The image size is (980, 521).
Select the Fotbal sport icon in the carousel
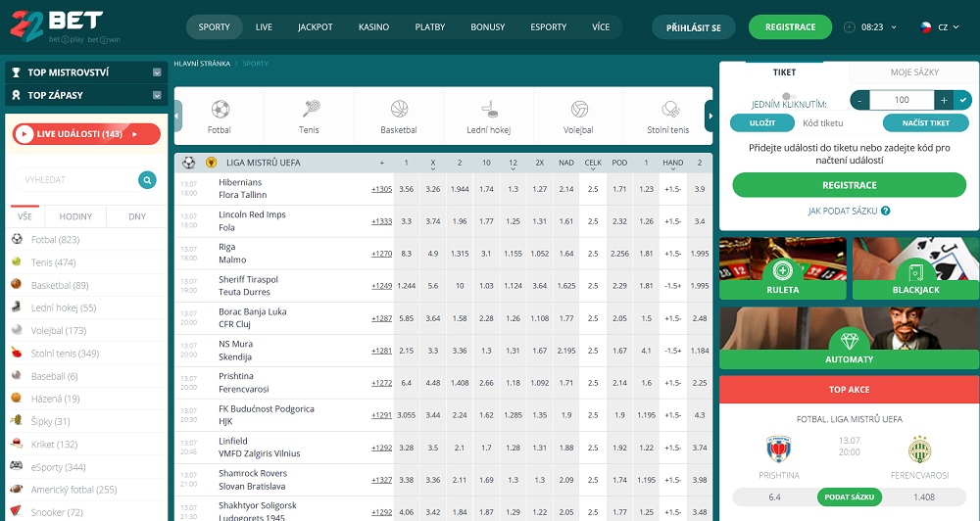coord(220,110)
